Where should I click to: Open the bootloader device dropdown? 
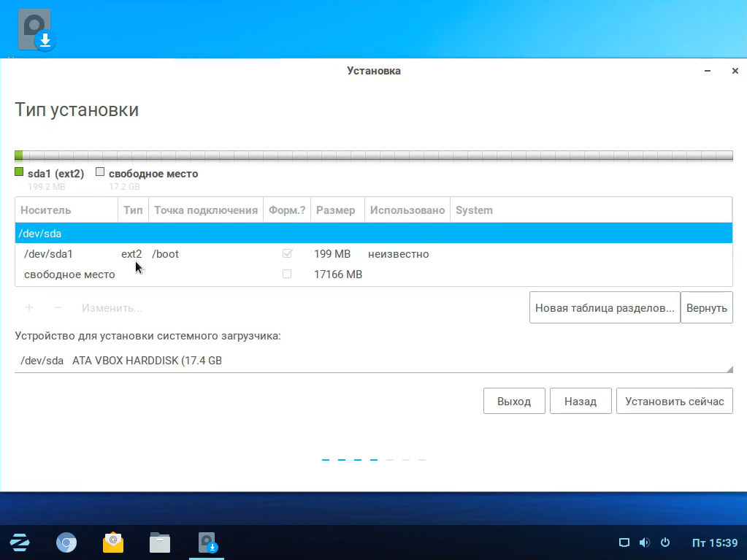click(x=373, y=361)
